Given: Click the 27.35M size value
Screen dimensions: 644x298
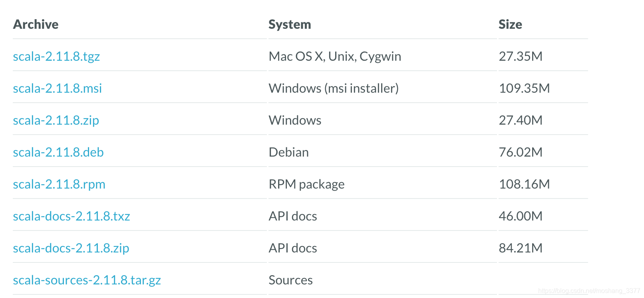Looking at the screenshot, I should [x=521, y=56].
